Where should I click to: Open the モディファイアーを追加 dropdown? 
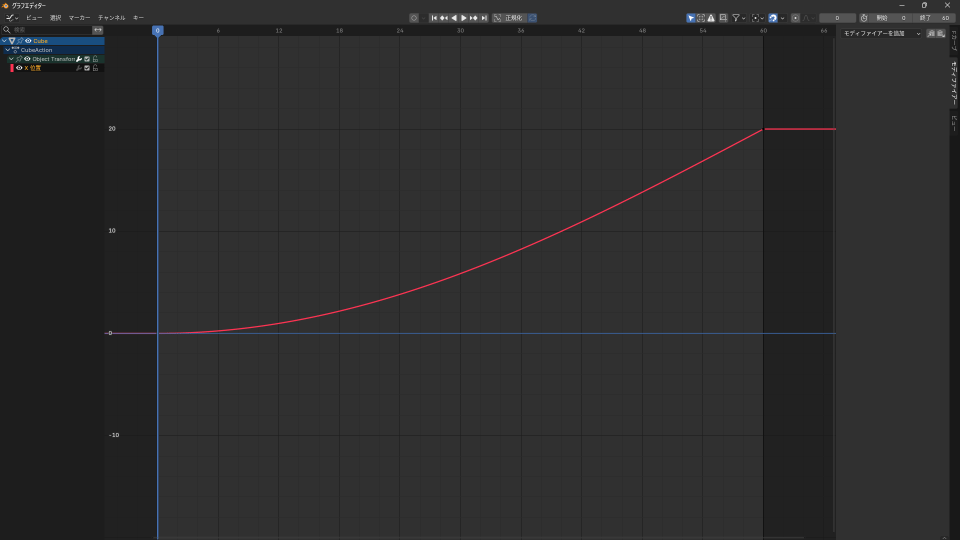[x=882, y=34]
